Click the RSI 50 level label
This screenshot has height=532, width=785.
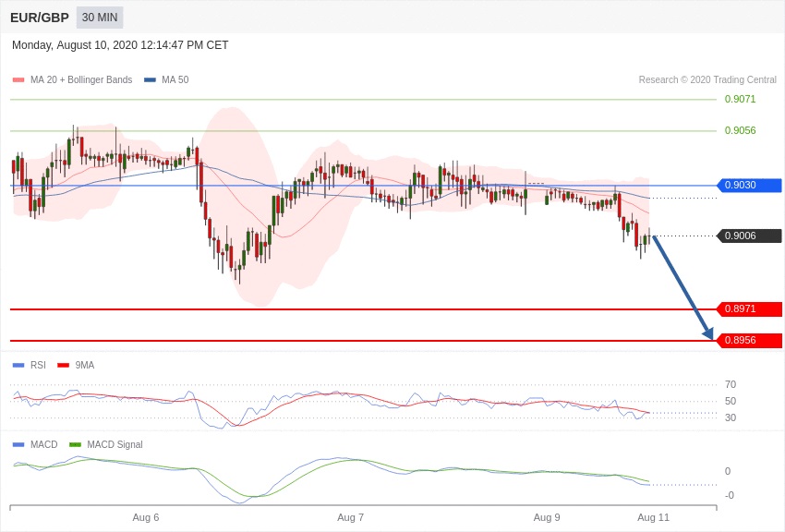click(731, 402)
